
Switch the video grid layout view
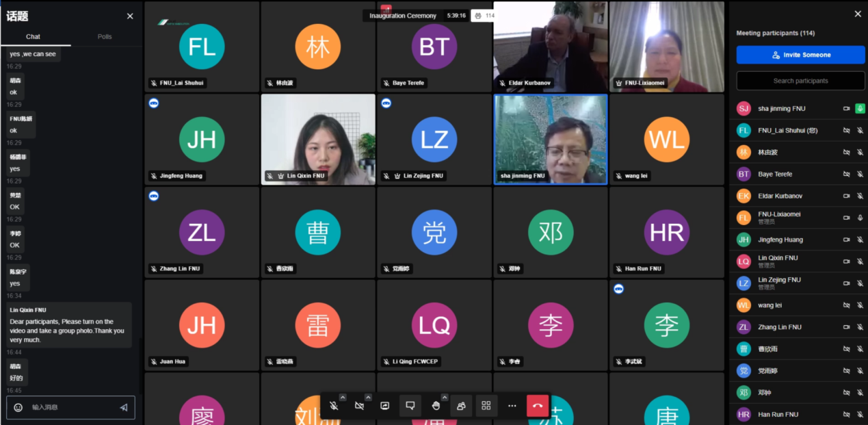(486, 406)
